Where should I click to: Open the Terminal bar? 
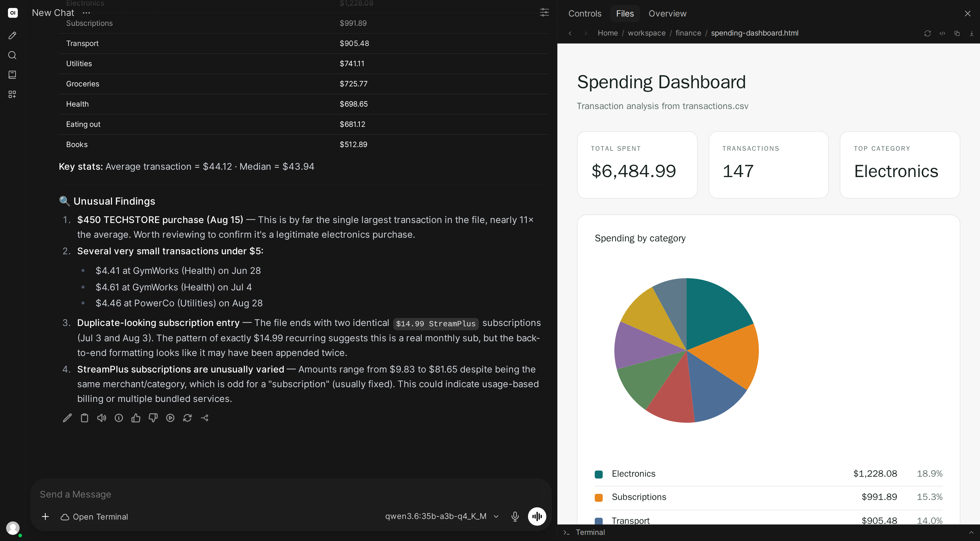768,533
